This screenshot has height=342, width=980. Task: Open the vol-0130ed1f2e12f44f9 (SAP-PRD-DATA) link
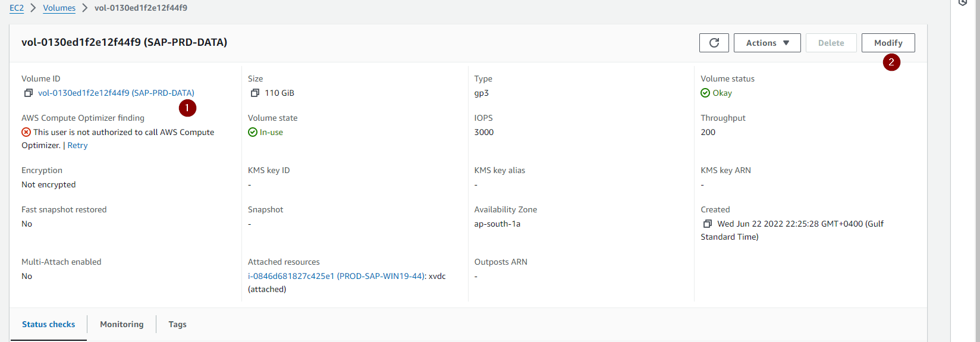tap(116, 93)
